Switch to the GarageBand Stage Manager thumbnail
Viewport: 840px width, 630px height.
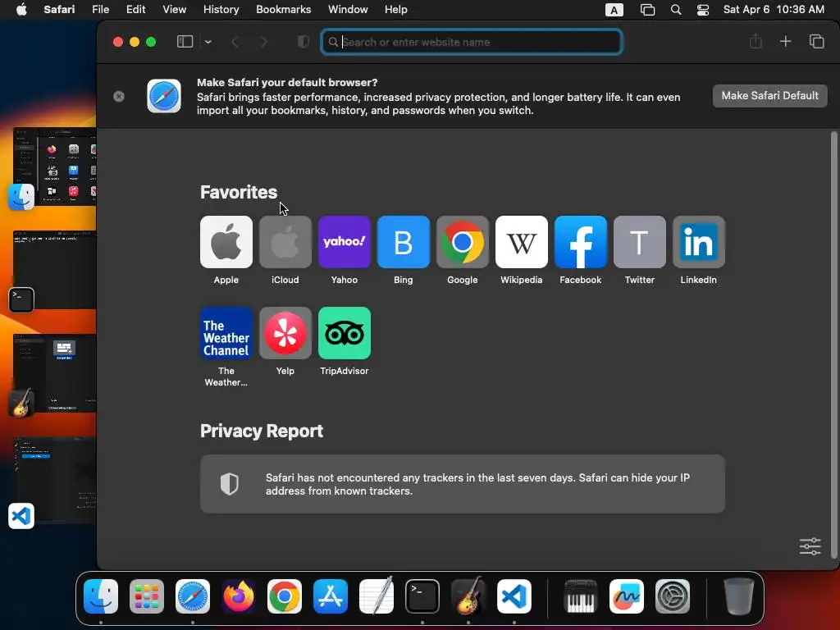tap(55, 373)
